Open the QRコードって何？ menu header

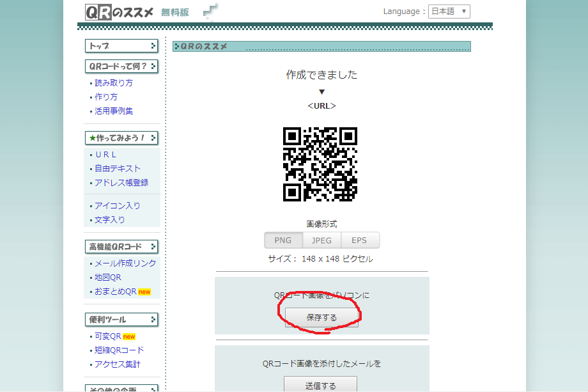click(x=121, y=67)
